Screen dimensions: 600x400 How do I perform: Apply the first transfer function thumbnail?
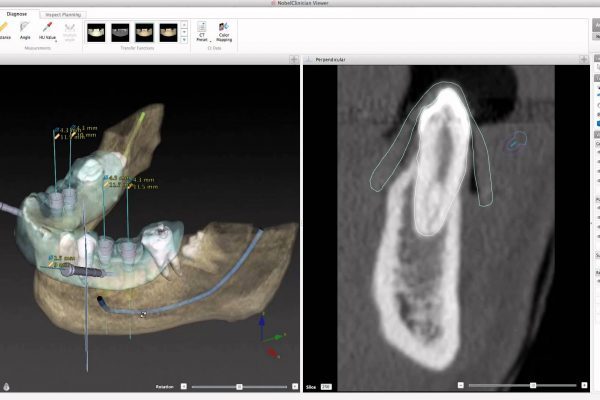pyautogui.click(x=97, y=32)
